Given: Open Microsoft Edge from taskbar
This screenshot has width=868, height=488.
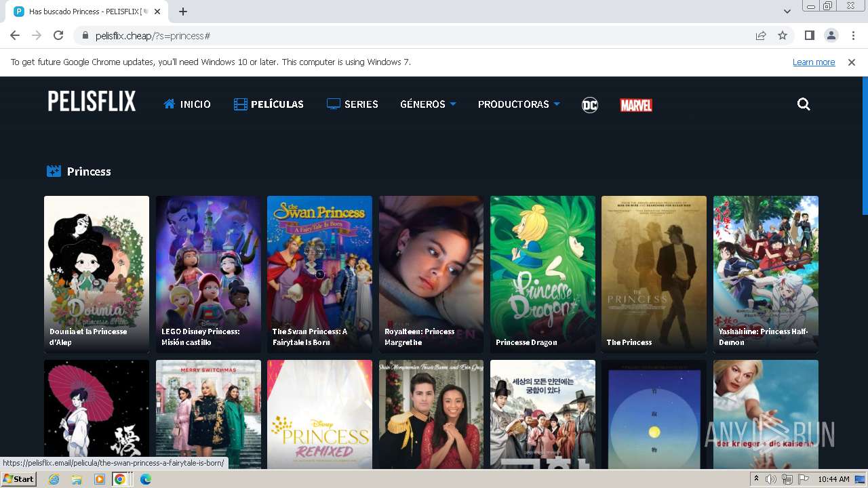Looking at the screenshot, I should coord(145,479).
